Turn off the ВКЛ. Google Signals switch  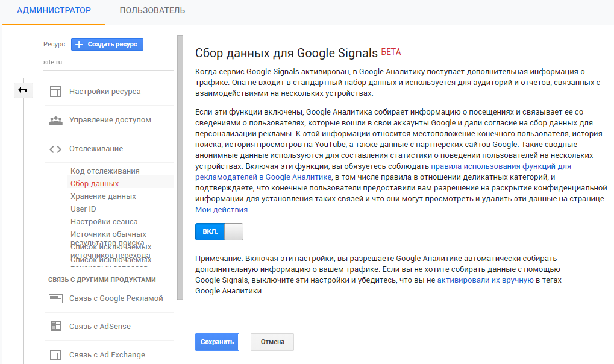point(219,231)
